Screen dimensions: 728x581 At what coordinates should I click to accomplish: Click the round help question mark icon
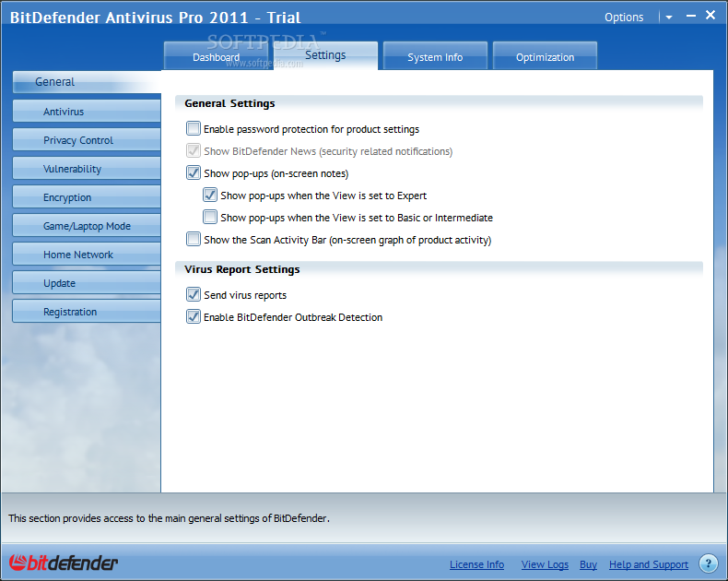708,563
